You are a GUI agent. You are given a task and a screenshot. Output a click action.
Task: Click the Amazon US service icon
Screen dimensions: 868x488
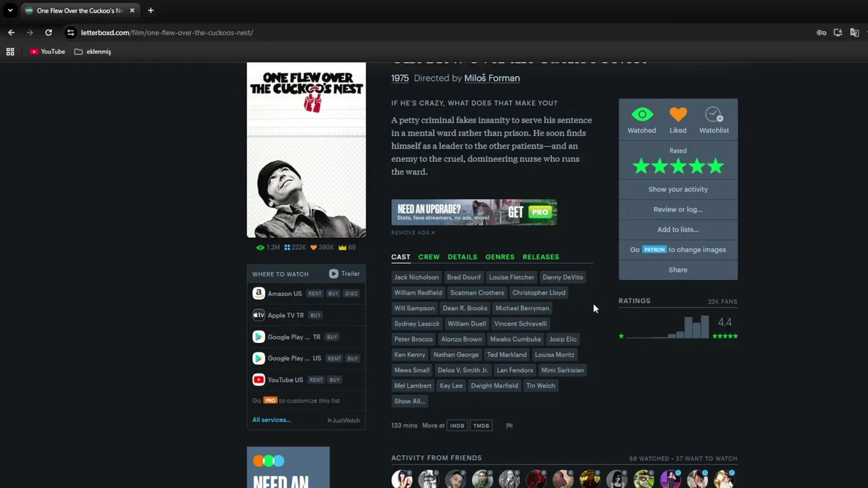point(258,293)
